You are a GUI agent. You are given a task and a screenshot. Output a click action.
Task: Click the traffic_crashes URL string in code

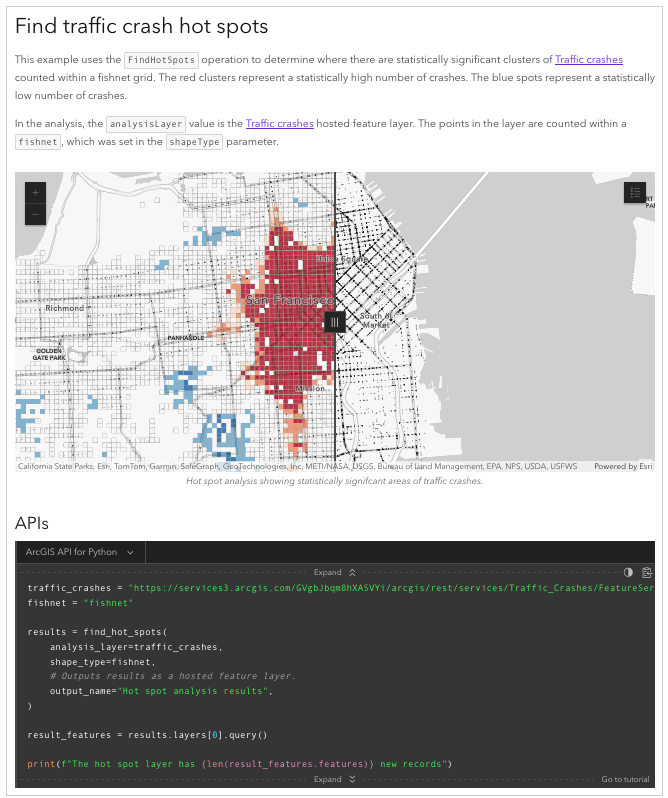pos(391,588)
